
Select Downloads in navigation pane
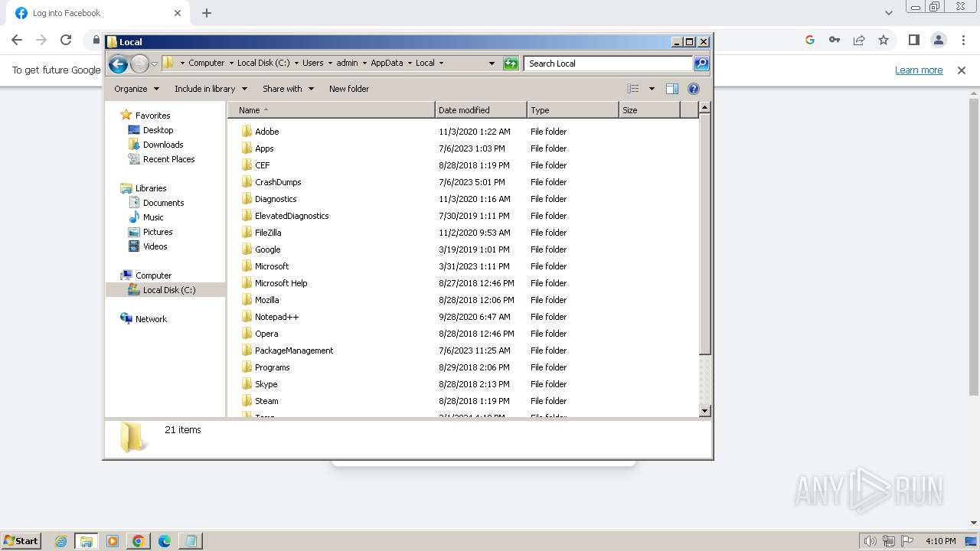click(x=163, y=145)
